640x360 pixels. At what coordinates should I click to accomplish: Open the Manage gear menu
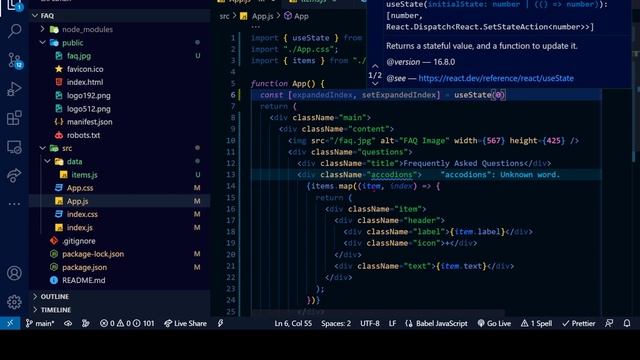tap(14, 302)
